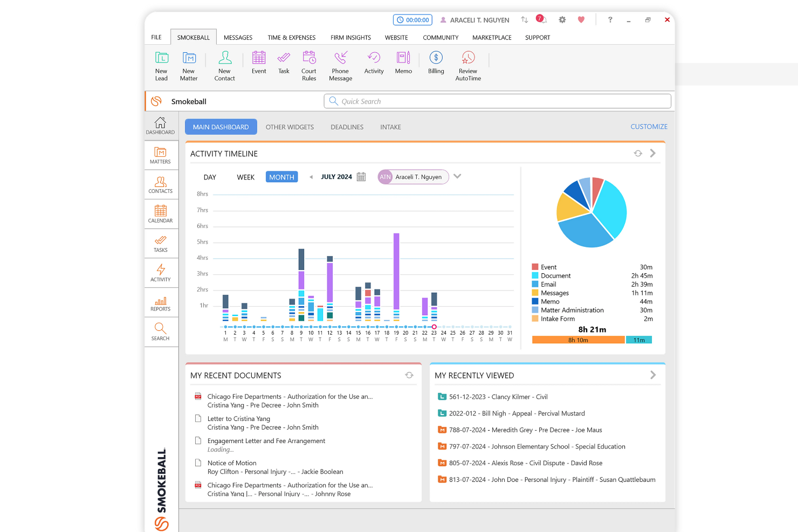Create a new Memo
Viewport: 798px width, 532px height.
pos(403,63)
